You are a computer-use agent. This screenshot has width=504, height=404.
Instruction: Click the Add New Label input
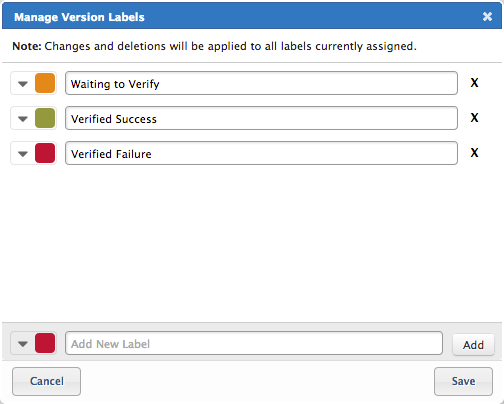tap(254, 343)
